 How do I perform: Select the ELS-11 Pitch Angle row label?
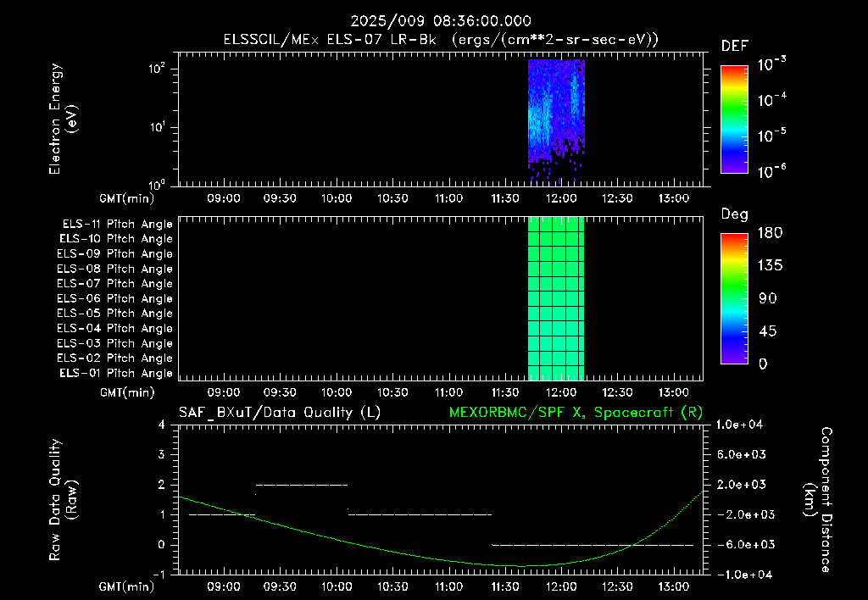pyautogui.click(x=117, y=225)
